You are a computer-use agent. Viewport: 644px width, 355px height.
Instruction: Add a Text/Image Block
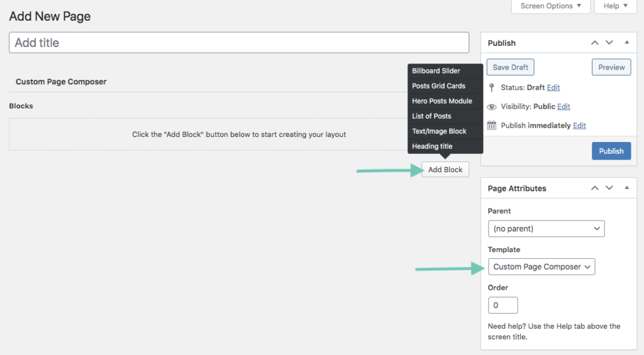click(445, 131)
